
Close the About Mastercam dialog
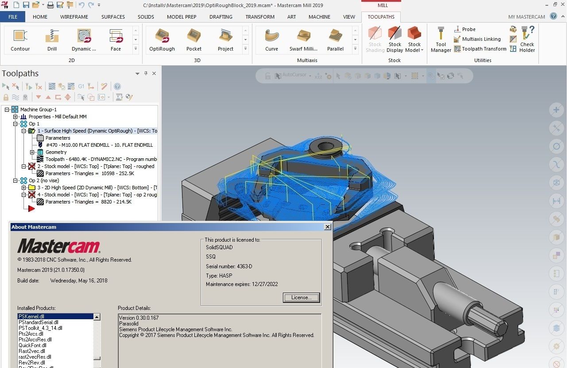click(x=327, y=227)
